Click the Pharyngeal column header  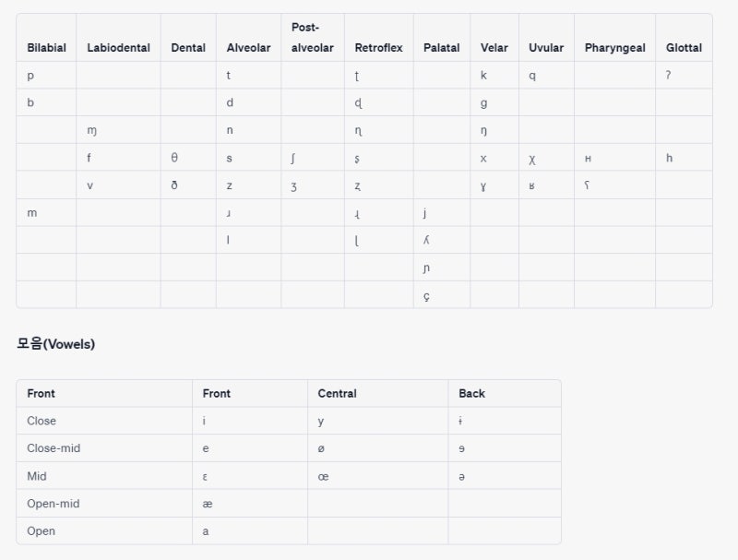click(614, 48)
